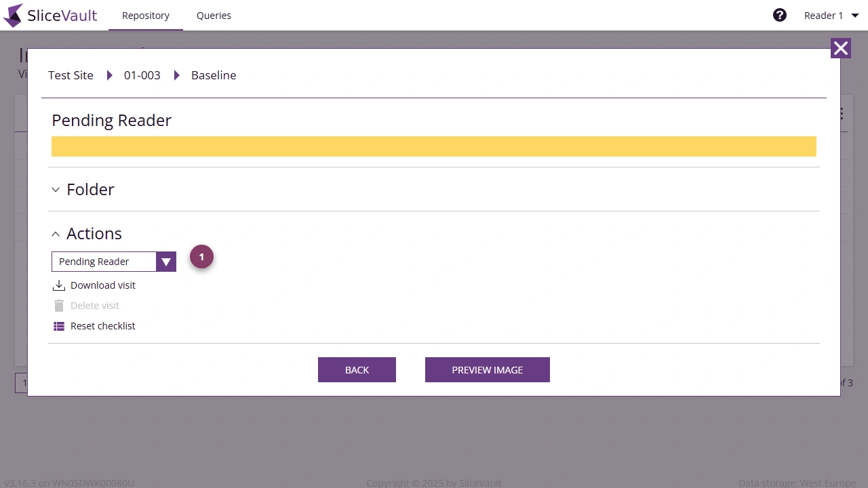Open the help question mark icon
This screenshot has height=488, width=868.
(x=779, y=14)
